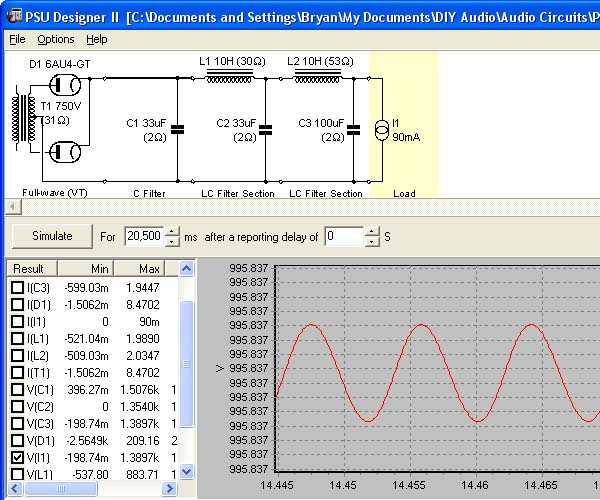Select the T1 750V transformer symbol
The image size is (600, 500).
(x=24, y=119)
